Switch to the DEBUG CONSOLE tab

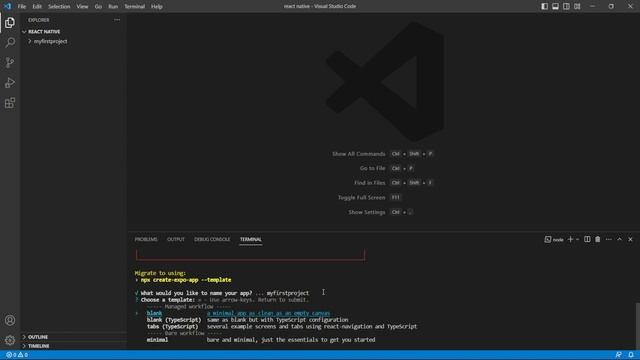(212, 240)
